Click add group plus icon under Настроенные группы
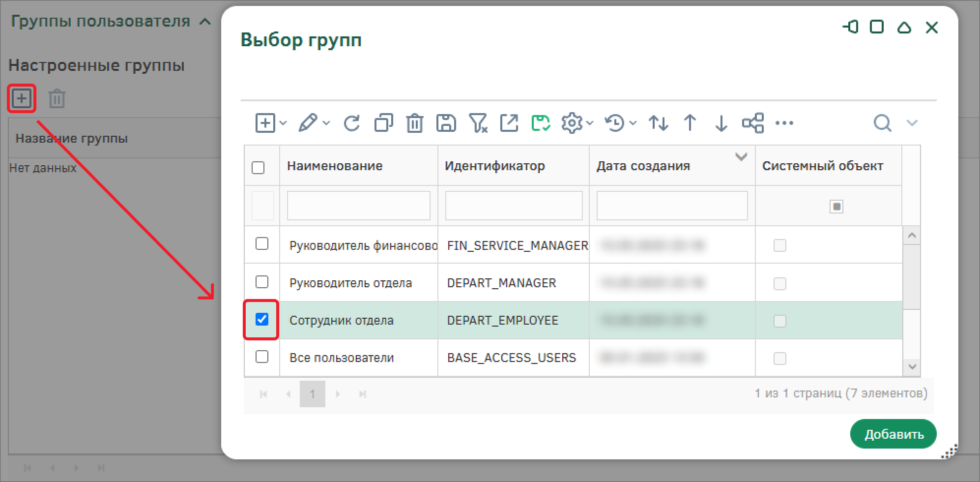 click(22, 99)
